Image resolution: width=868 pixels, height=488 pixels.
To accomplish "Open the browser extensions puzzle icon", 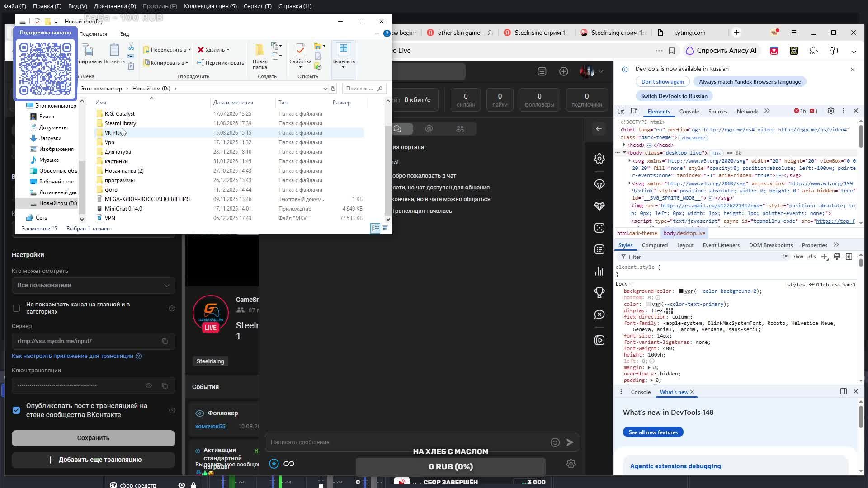I will [814, 51].
